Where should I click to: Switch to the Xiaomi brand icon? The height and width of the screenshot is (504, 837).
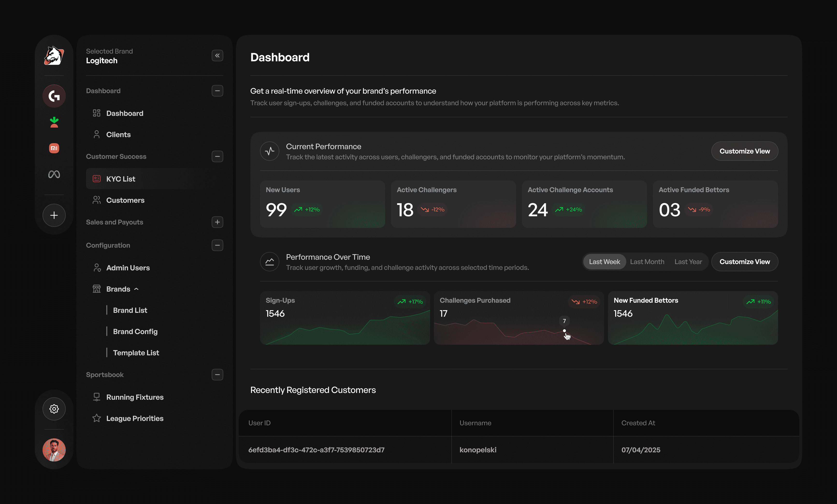[54, 148]
